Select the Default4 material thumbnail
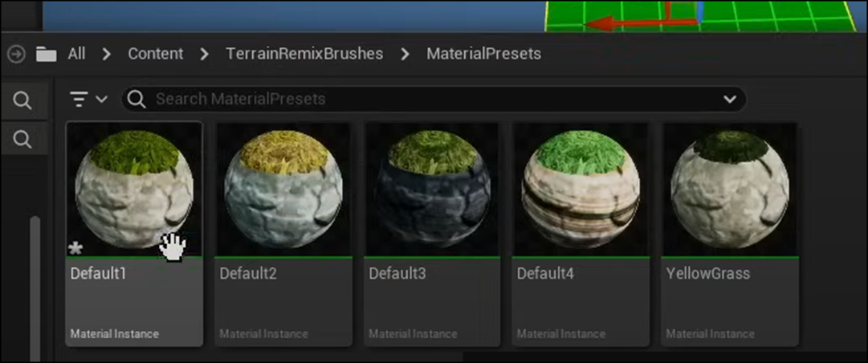 click(x=581, y=190)
